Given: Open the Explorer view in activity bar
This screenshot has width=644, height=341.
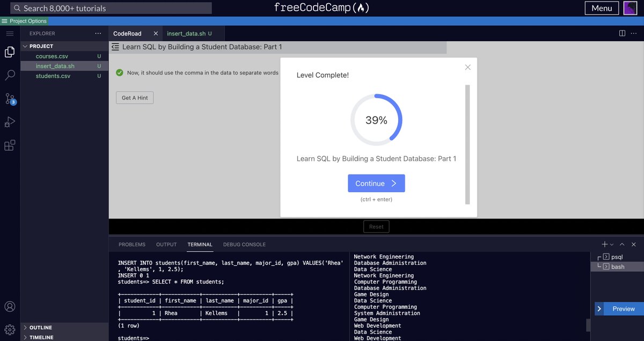Looking at the screenshot, I should coord(10,52).
